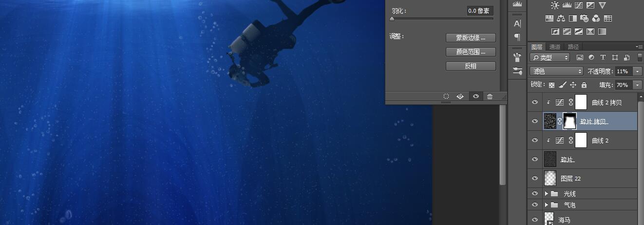644x225 pixels.
Task: Open the opacity 11% dropdown arrow
Action: click(x=638, y=71)
